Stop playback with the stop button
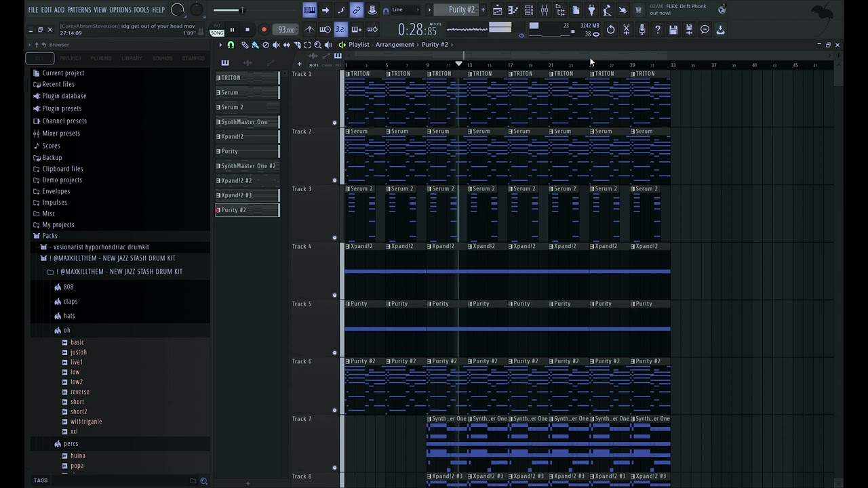The height and width of the screenshot is (488, 868). (x=247, y=30)
